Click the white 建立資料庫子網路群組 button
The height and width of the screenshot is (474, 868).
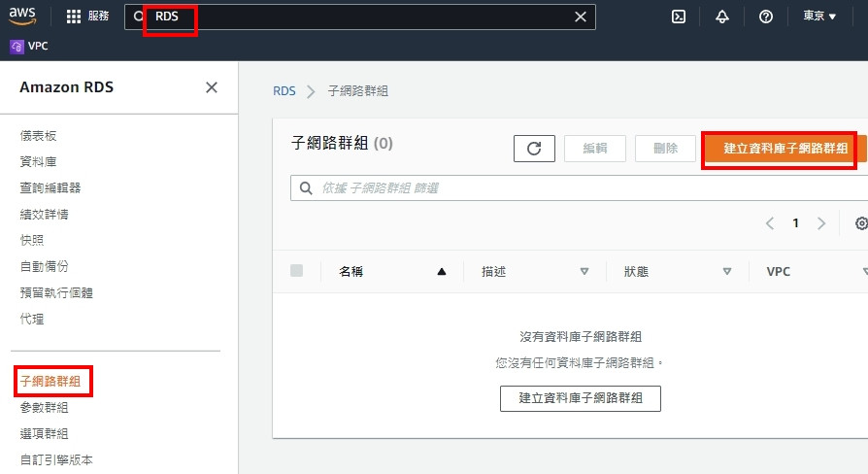pos(581,398)
